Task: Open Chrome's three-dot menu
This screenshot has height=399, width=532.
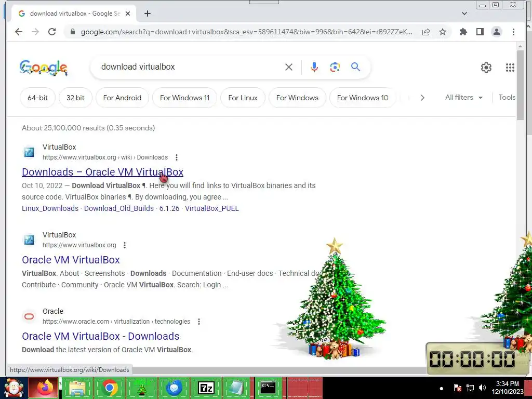Action: [513, 32]
